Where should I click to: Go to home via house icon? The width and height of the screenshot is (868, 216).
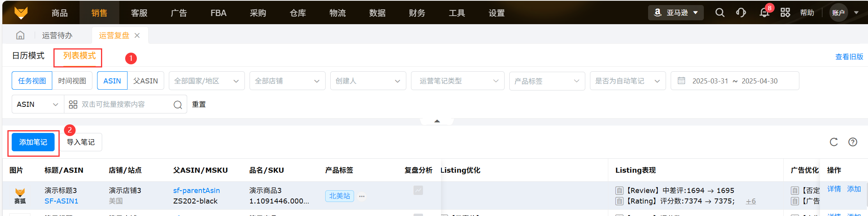click(x=20, y=35)
